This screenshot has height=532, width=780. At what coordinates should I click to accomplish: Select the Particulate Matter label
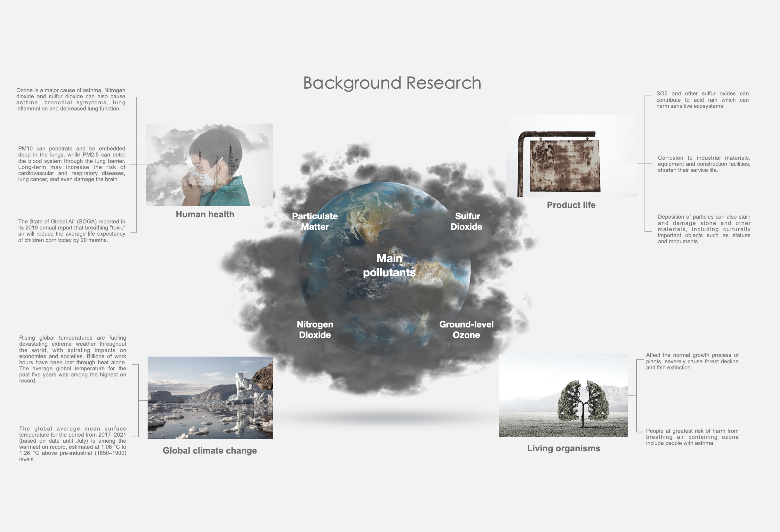(x=315, y=222)
